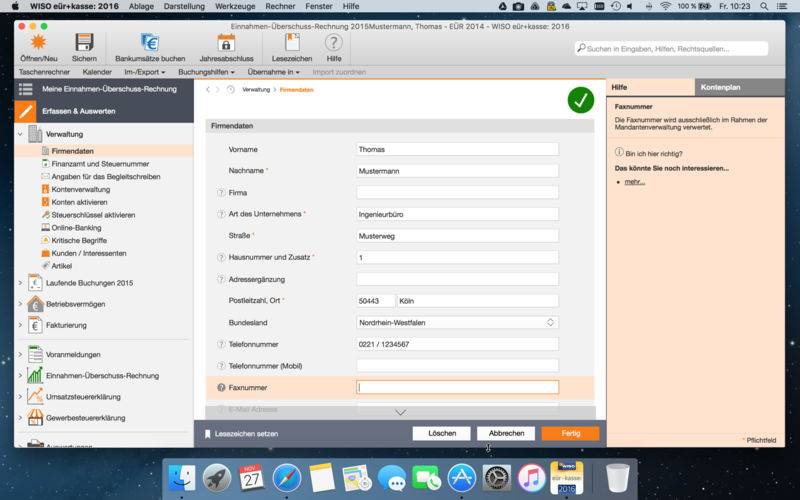Screen dimensions: 800x500
Task: Open the Im-/Export dropdown menu
Action: (144, 72)
